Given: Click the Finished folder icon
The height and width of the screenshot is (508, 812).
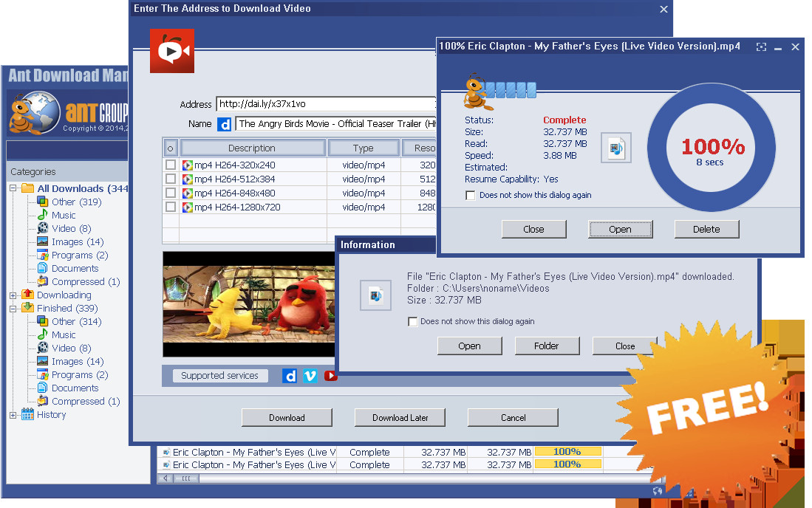Looking at the screenshot, I should coord(28,308).
